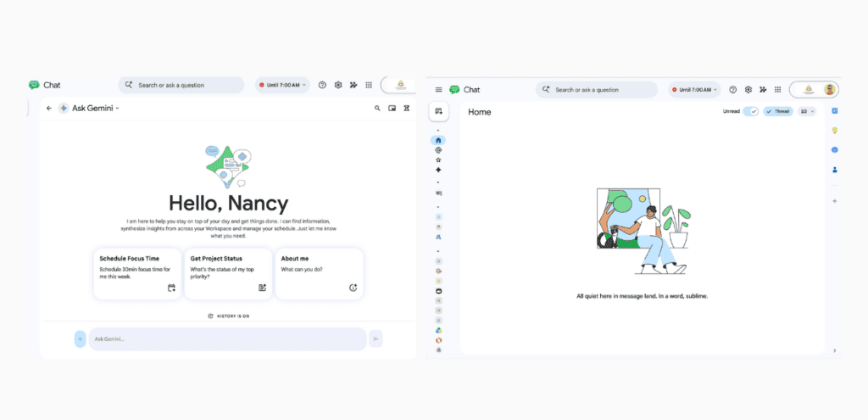
Task: Open Google apps grid in the left Chat window
Action: point(369,86)
